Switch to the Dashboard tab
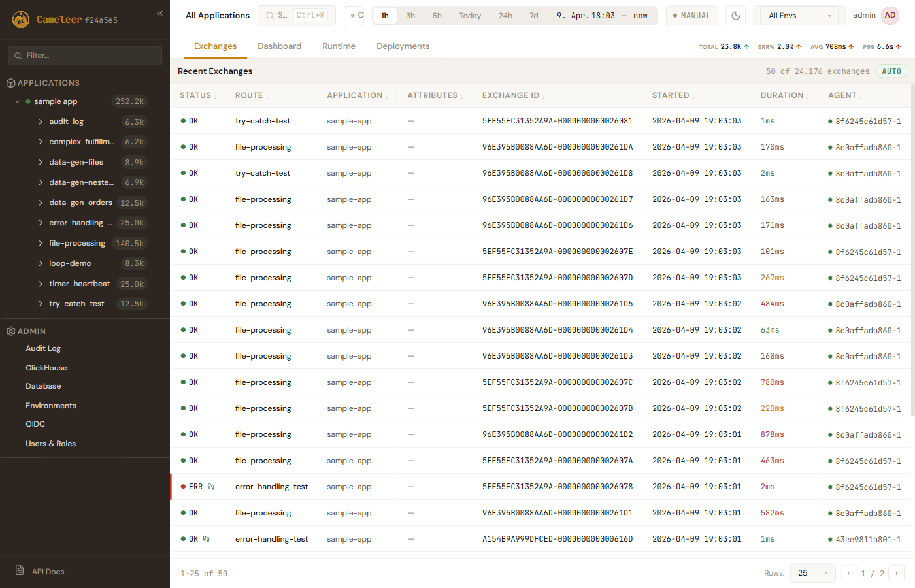Image resolution: width=915 pixels, height=588 pixels. coord(279,46)
